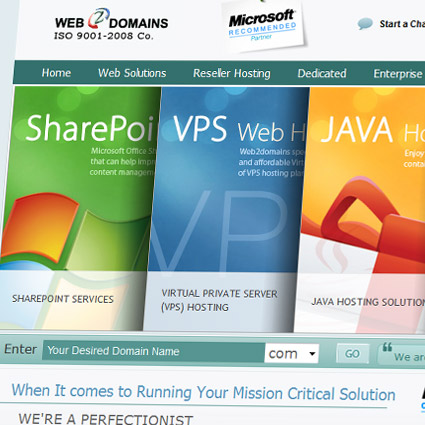Go to the Home menu item

pos(56,73)
